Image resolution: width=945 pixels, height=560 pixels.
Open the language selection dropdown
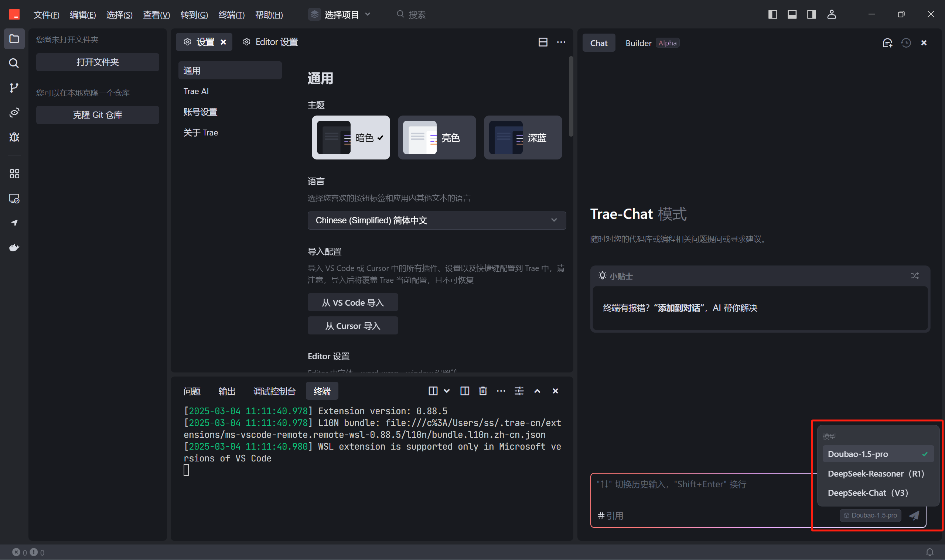tap(436, 220)
